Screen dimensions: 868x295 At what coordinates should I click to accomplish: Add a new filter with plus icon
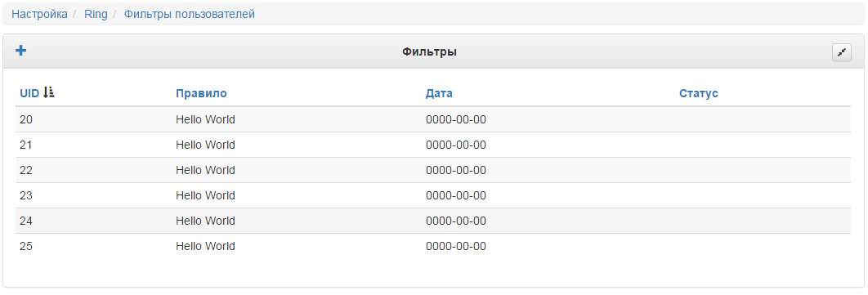(20, 51)
